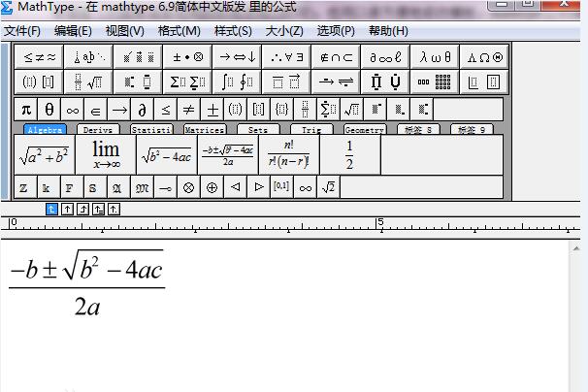Viewport: 588px width, 392px height.
Task: Switch to the Geometry tab
Action: (365, 129)
